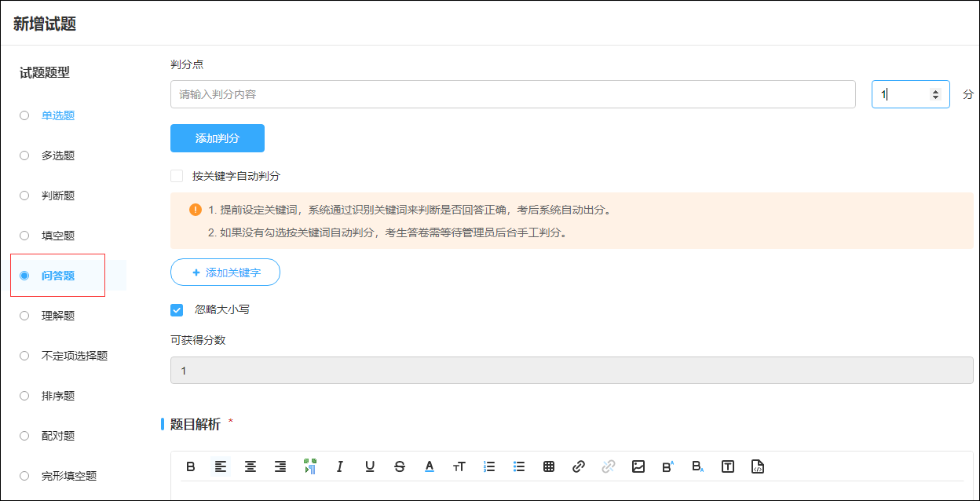Viewport: 980px width, 501px height.
Task: Insert a bulleted list
Action: coord(519,466)
